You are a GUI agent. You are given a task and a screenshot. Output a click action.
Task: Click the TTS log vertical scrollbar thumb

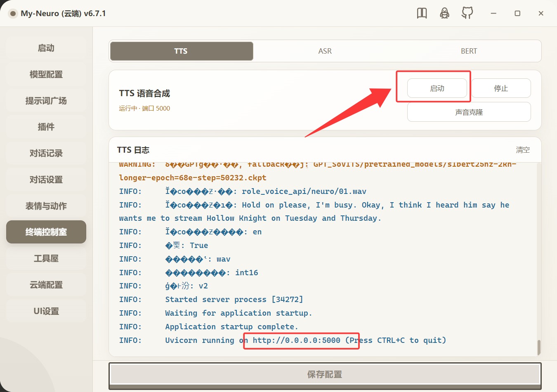pos(539,347)
